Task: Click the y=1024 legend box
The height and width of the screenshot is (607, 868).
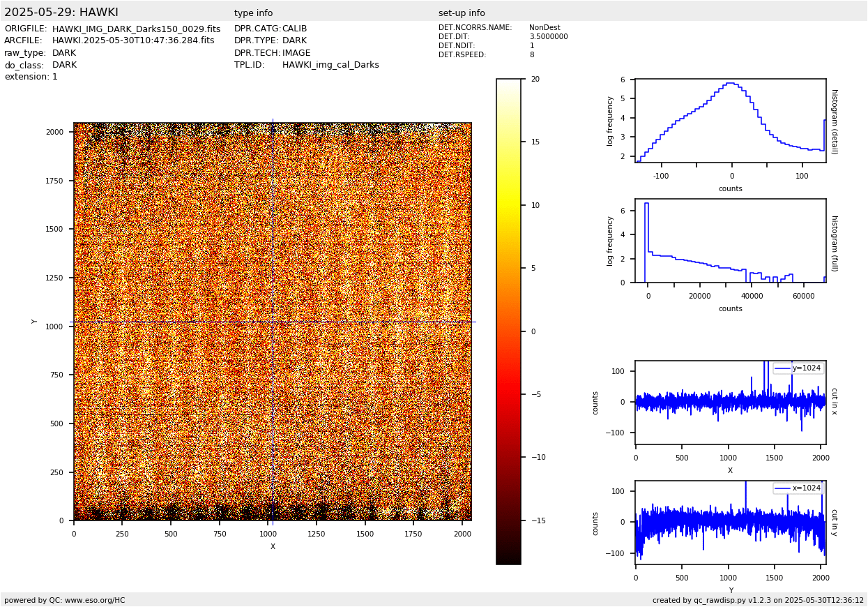Action: (x=798, y=368)
